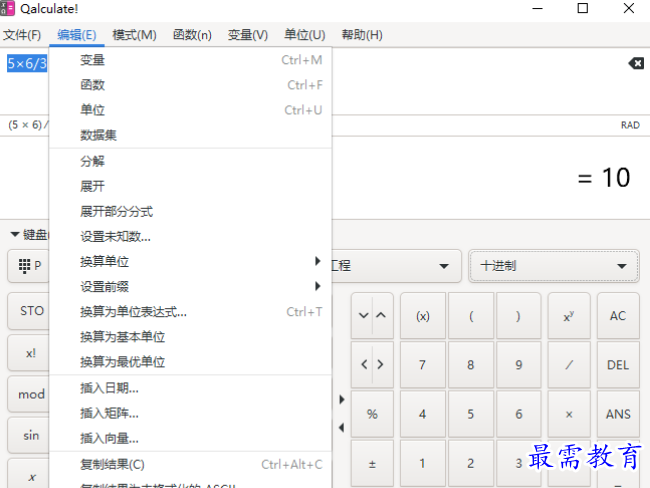Image resolution: width=650 pixels, height=488 pixels.
Task: Open the 单位(U) menu
Action: tap(305, 35)
